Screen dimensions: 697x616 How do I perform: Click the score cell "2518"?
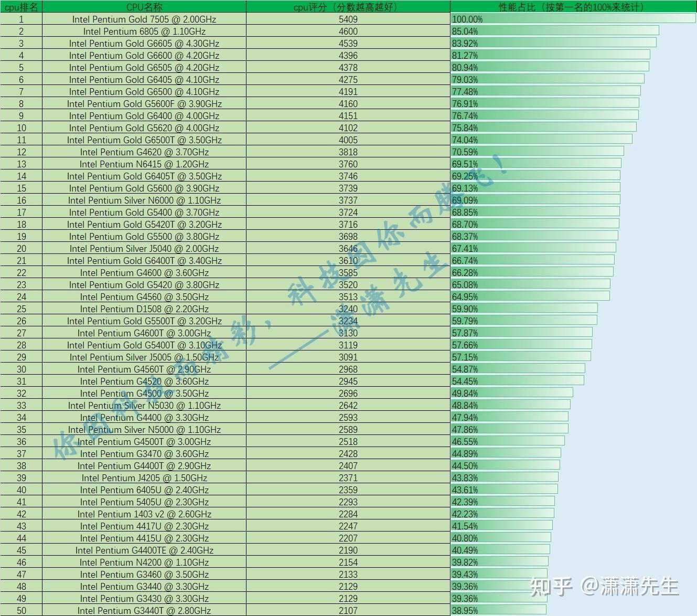point(348,441)
